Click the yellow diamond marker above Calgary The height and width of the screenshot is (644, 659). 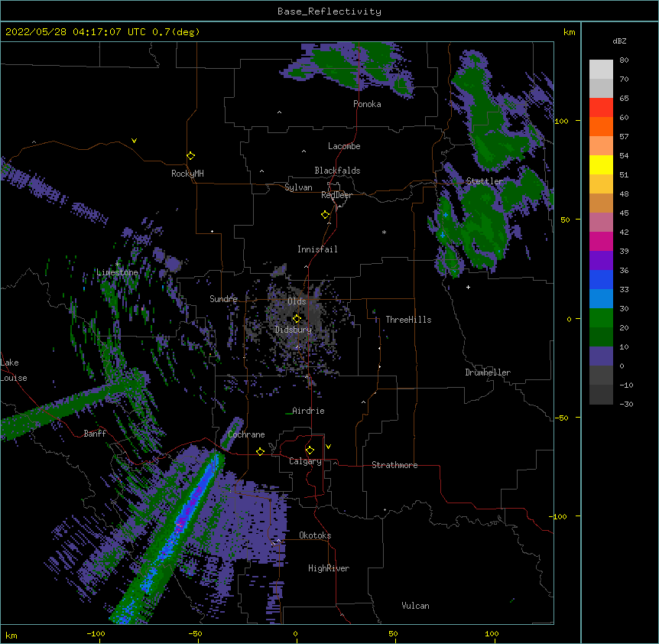point(310,450)
